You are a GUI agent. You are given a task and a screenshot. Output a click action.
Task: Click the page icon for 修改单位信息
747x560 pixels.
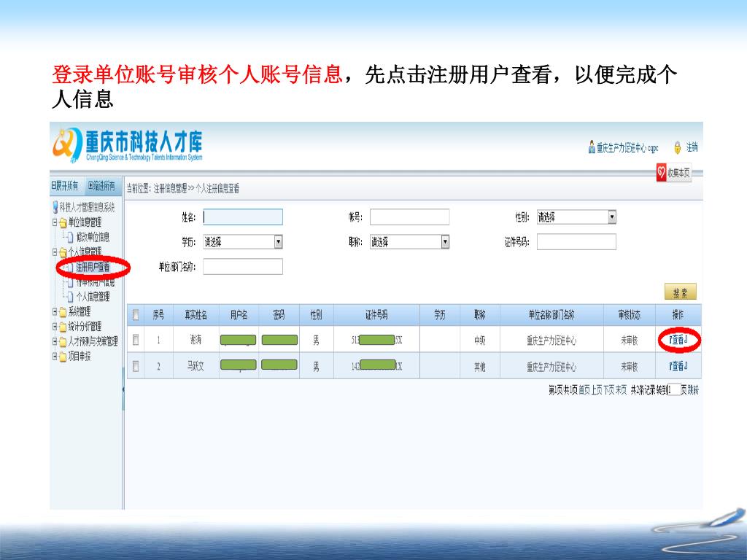[71, 237]
